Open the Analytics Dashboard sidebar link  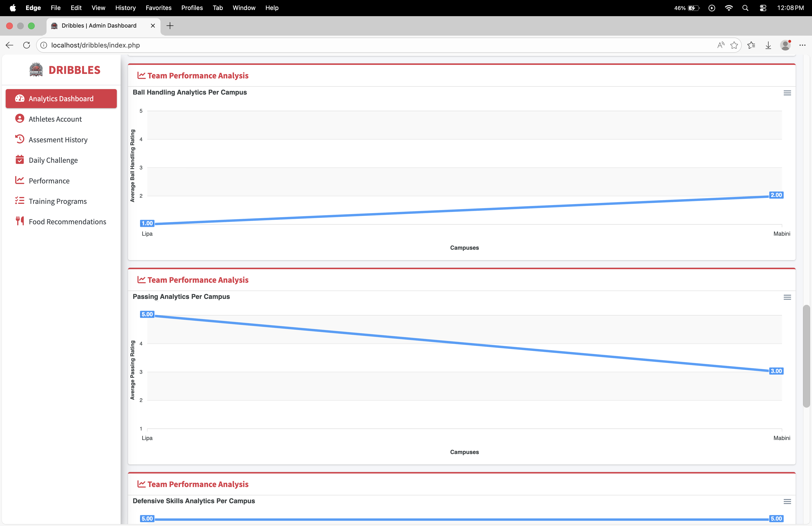61,99
